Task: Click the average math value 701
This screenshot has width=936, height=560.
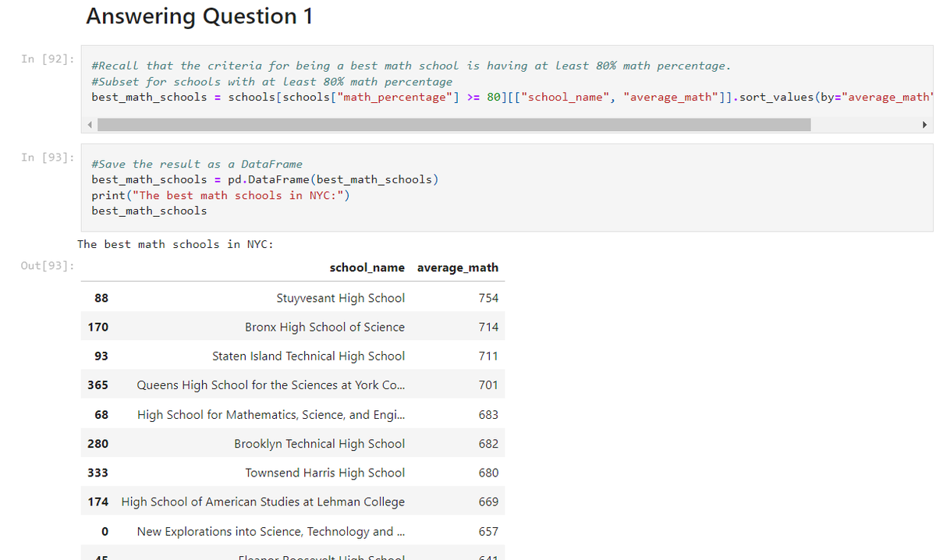Action: click(488, 385)
